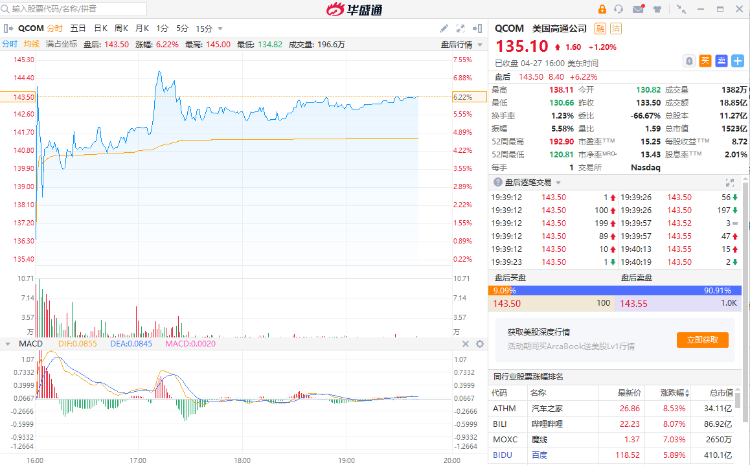Open the mail messages icon
The image size is (750, 465).
click(638, 9)
